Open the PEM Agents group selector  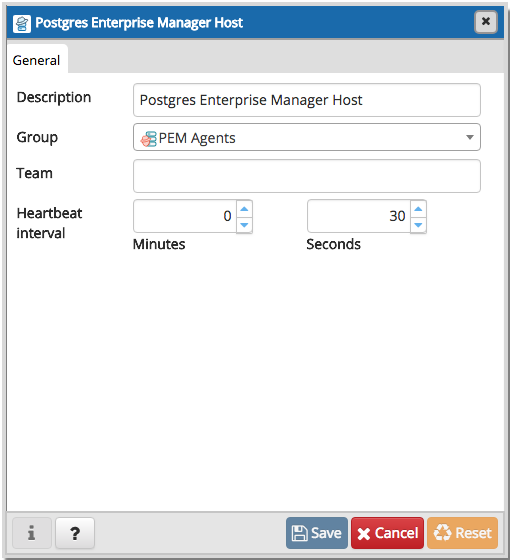click(x=307, y=137)
